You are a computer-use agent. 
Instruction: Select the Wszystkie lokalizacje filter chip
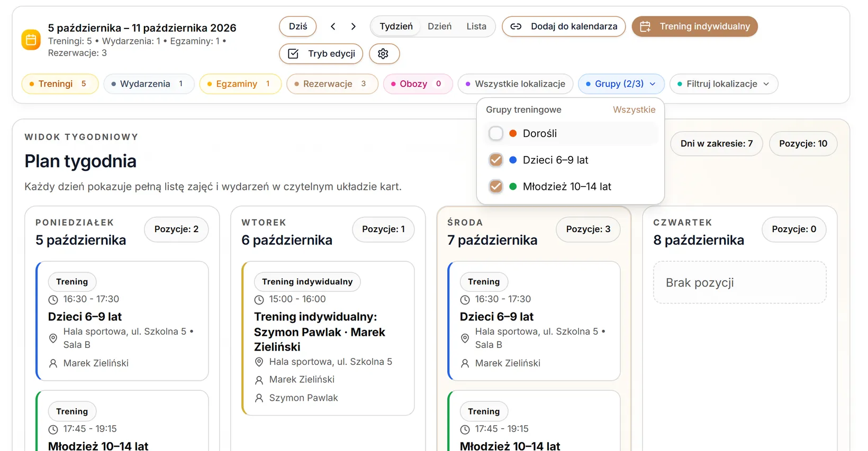516,84
